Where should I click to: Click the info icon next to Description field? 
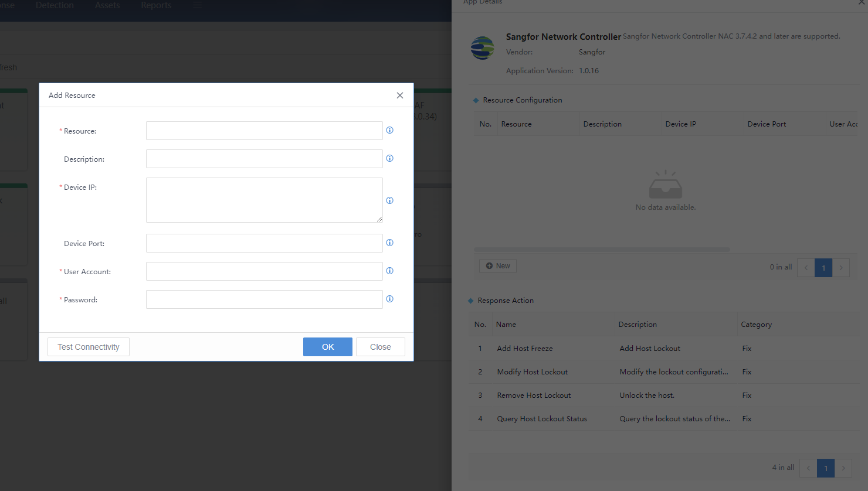[x=389, y=158]
